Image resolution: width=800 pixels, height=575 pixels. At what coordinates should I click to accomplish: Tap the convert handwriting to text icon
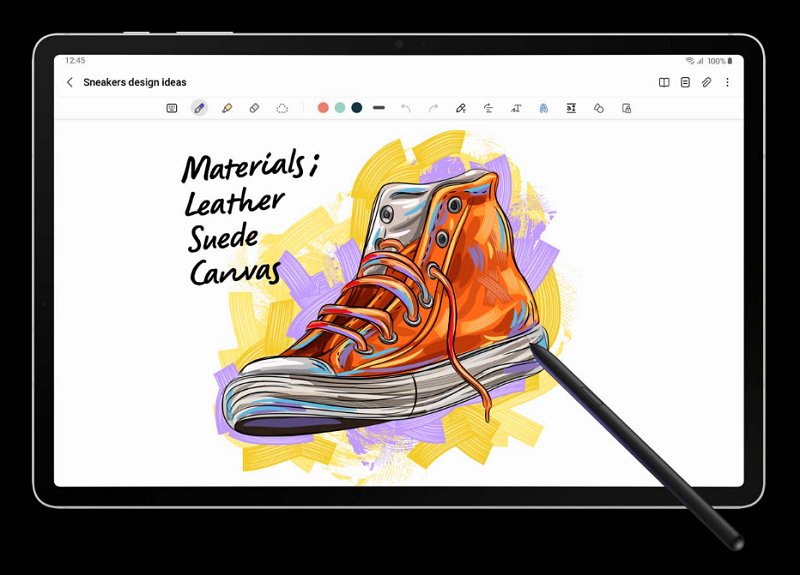click(516, 108)
